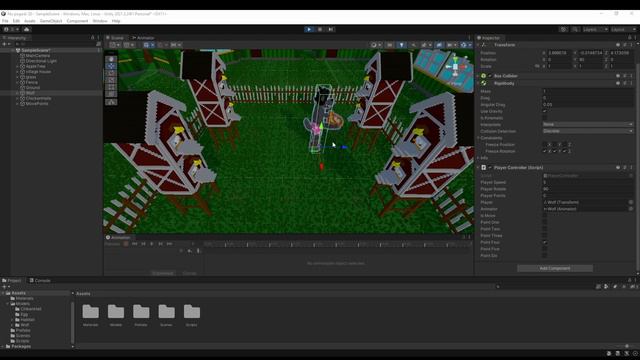Select the Move tool in Scene tools
This screenshot has height=360, width=640.
click(111, 66)
